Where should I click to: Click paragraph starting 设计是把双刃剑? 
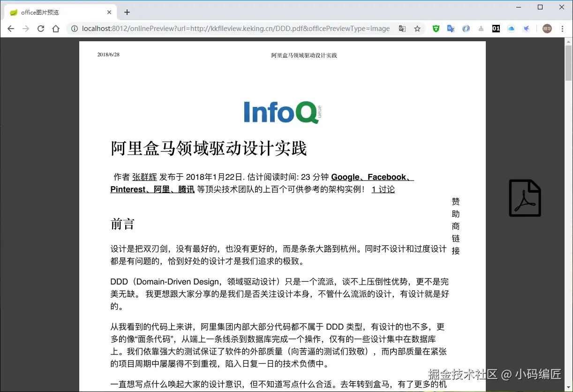279,255
